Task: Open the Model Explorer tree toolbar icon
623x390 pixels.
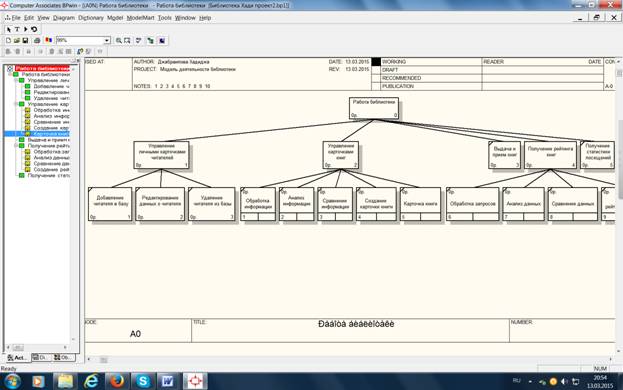Action: pos(150,41)
